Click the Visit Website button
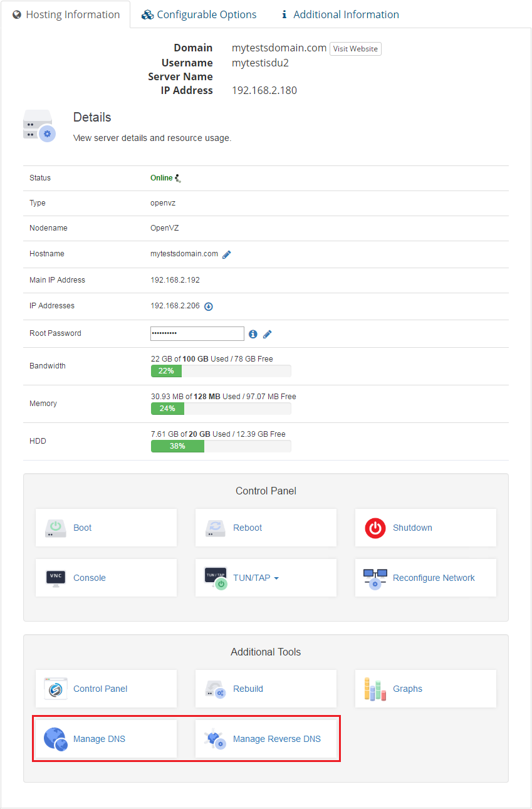 (355, 49)
